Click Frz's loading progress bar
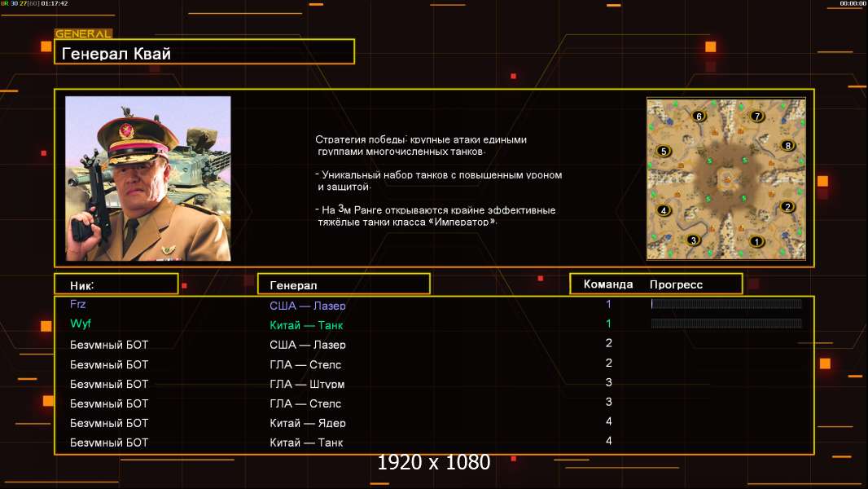 pyautogui.click(x=726, y=304)
